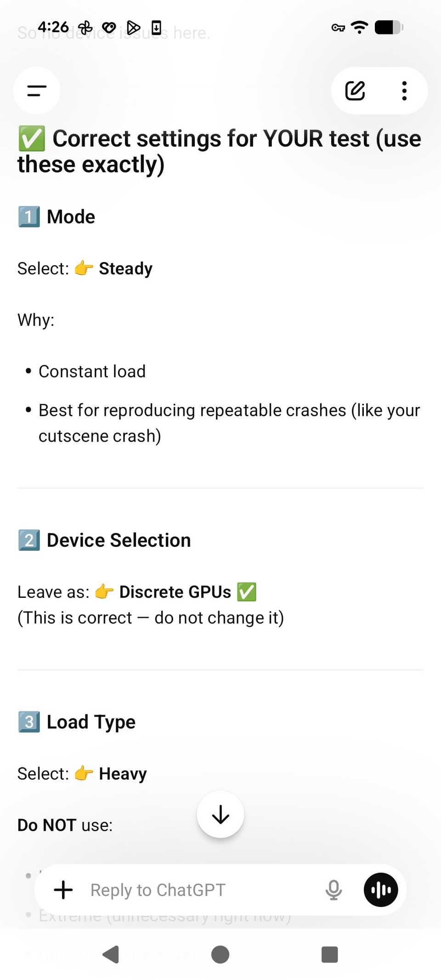The image size is (441, 980).
Task: Tap the "Load Type" section heading
Action: [91, 722]
